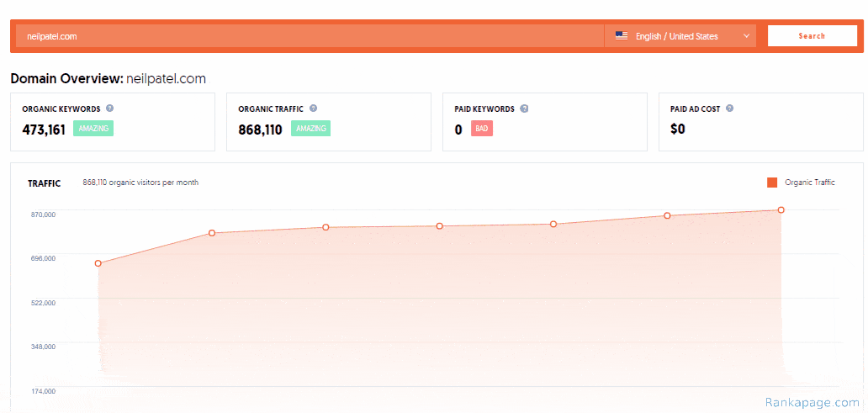Click '868,110 organic visitors per month' text
Viewport: 868px width, 413px height.
(140, 183)
